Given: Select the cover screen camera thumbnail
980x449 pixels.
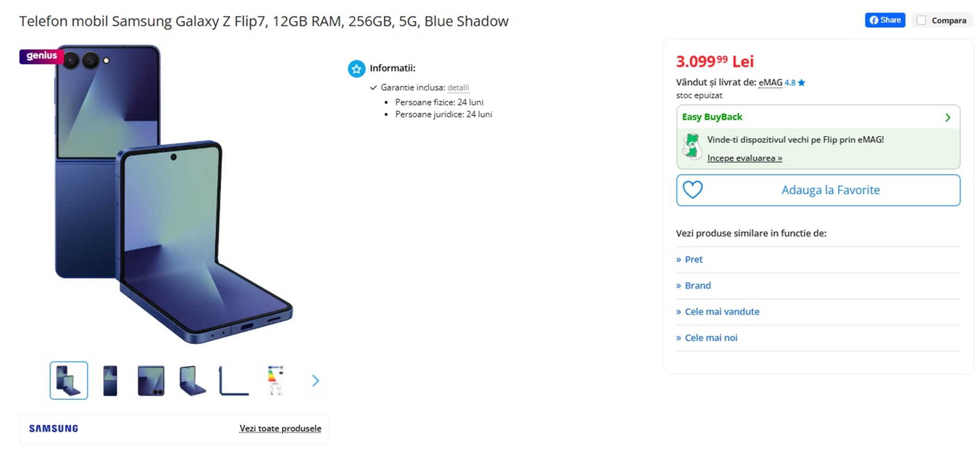Looking at the screenshot, I should pyautogui.click(x=151, y=381).
